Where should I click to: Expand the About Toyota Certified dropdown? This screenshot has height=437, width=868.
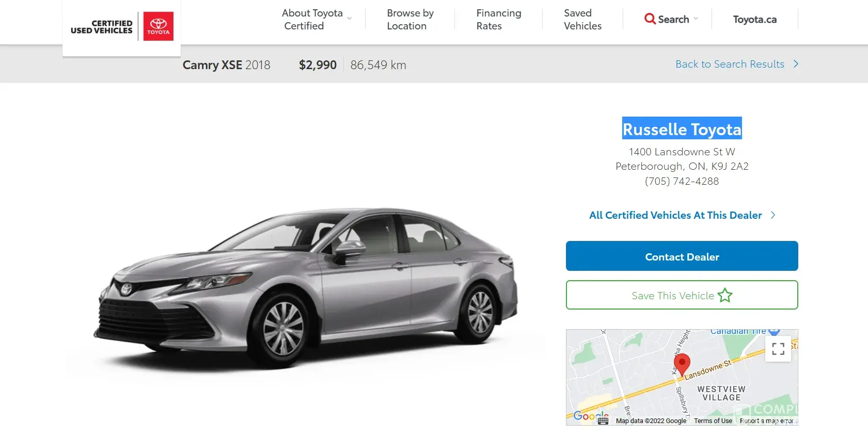[x=350, y=19]
